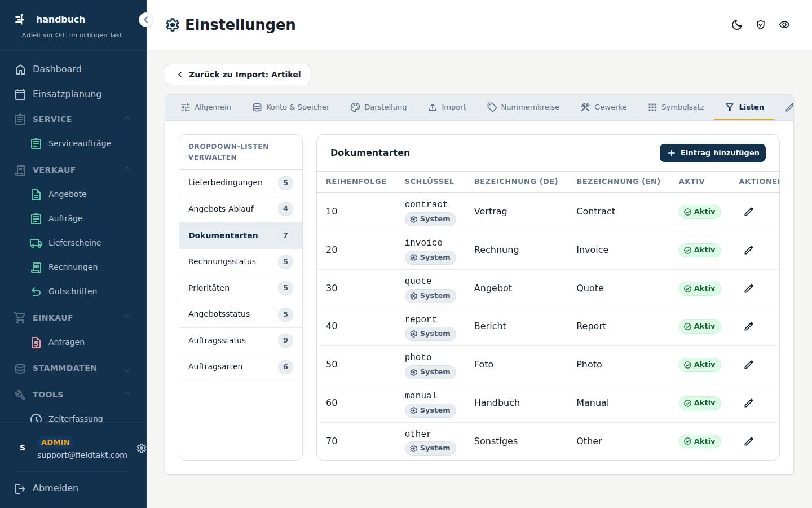The height and width of the screenshot is (508, 812).
Task: Switch to the Konto & Speicher tab
Action: tap(291, 107)
